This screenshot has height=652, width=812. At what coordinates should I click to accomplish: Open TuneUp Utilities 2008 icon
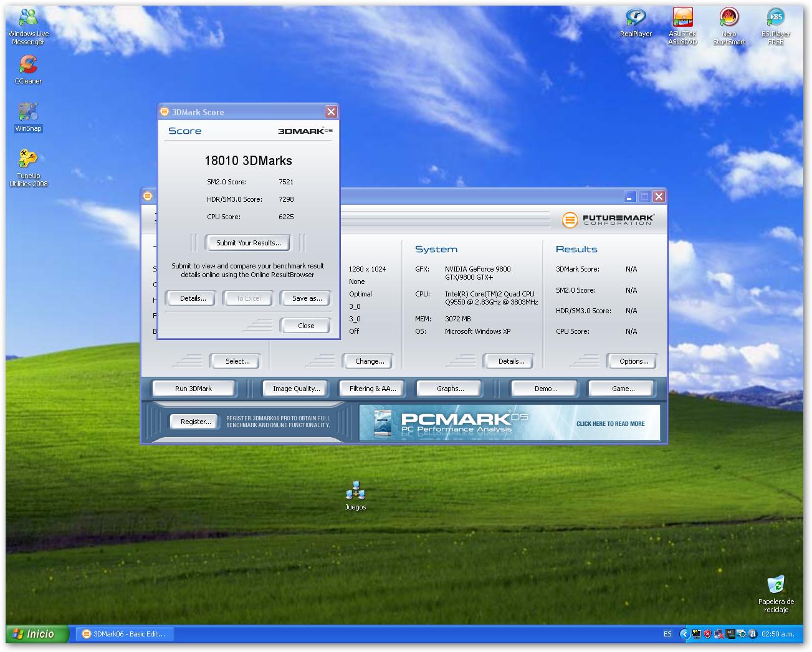28,160
